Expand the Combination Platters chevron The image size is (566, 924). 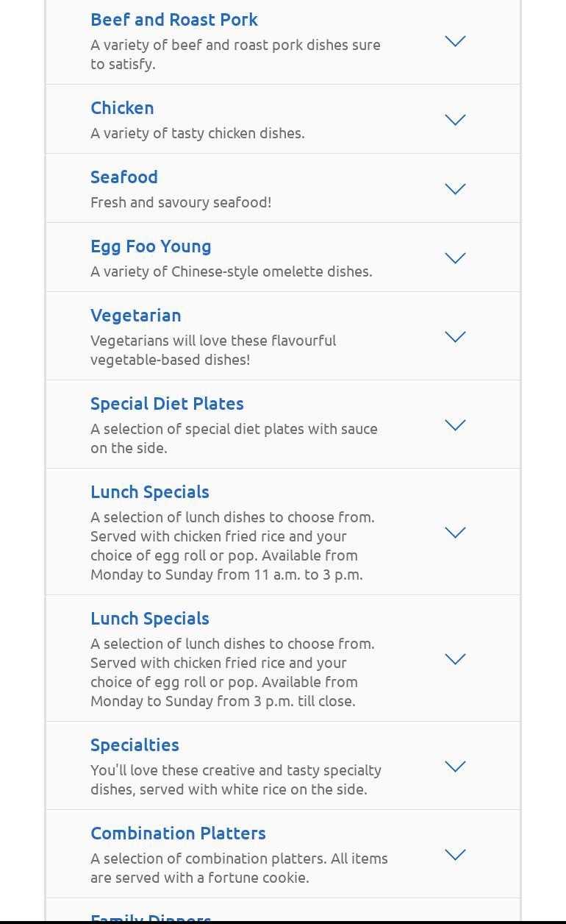click(x=455, y=855)
